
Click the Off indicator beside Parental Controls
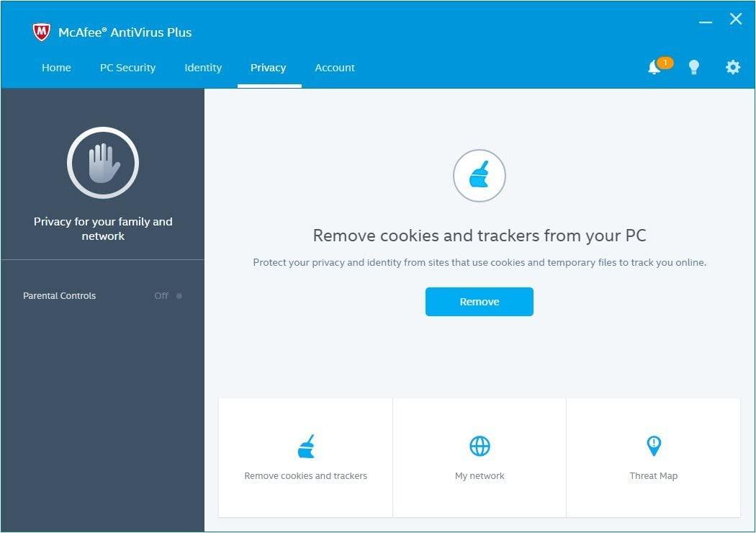(x=160, y=295)
